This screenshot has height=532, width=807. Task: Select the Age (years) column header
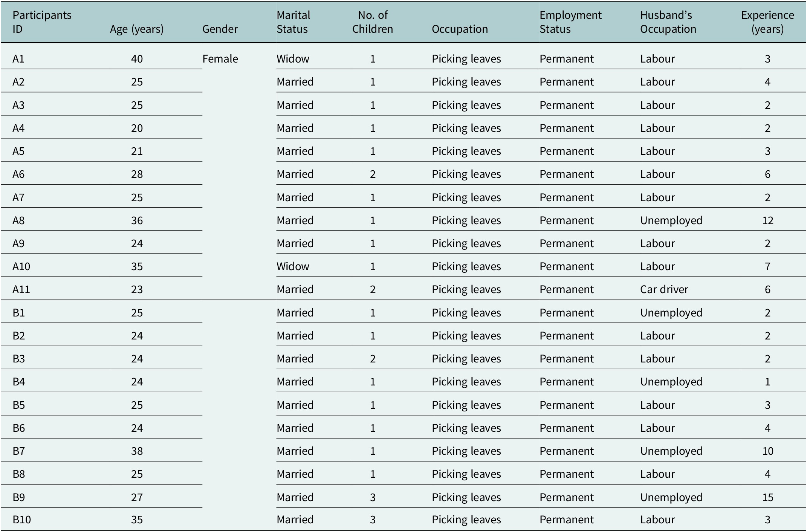pyautogui.click(x=137, y=29)
